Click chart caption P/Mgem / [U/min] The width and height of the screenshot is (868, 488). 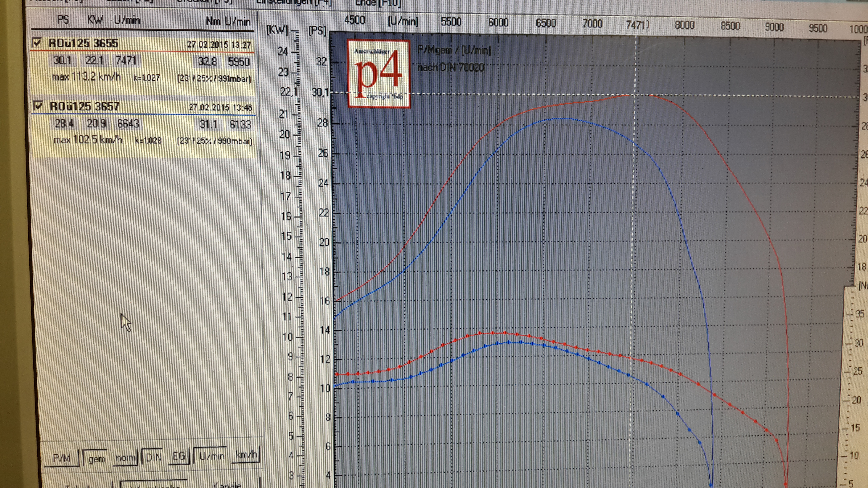point(454,50)
